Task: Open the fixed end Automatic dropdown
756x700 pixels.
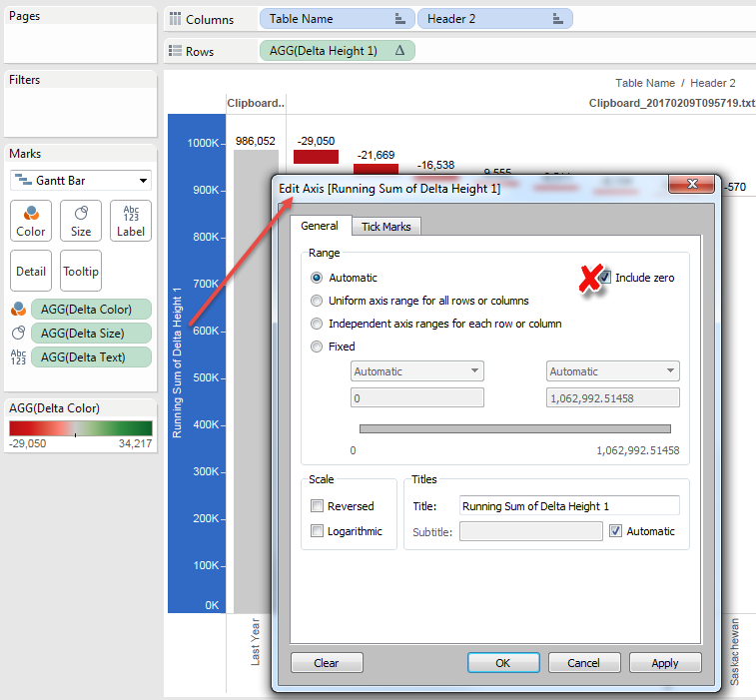Action: tap(613, 371)
